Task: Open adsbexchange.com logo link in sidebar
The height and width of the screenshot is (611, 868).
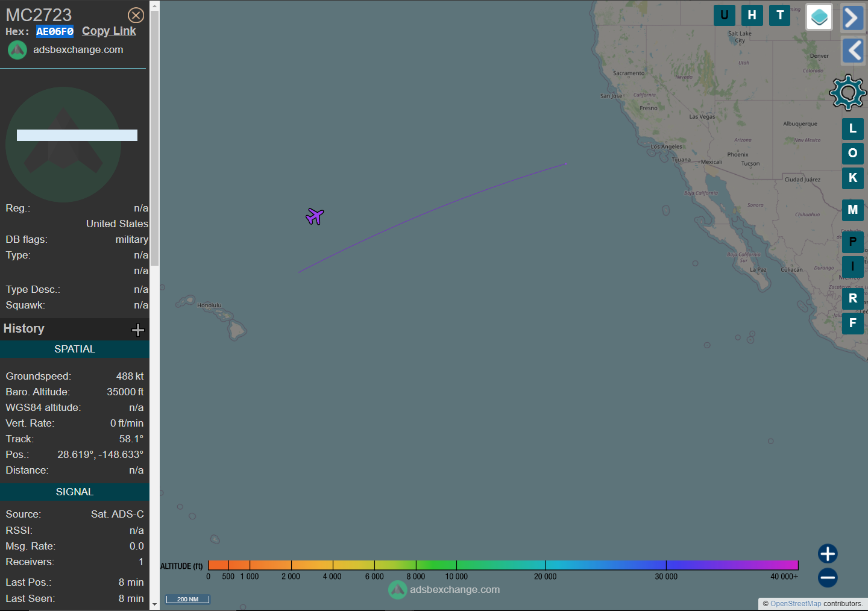Action: (66, 49)
